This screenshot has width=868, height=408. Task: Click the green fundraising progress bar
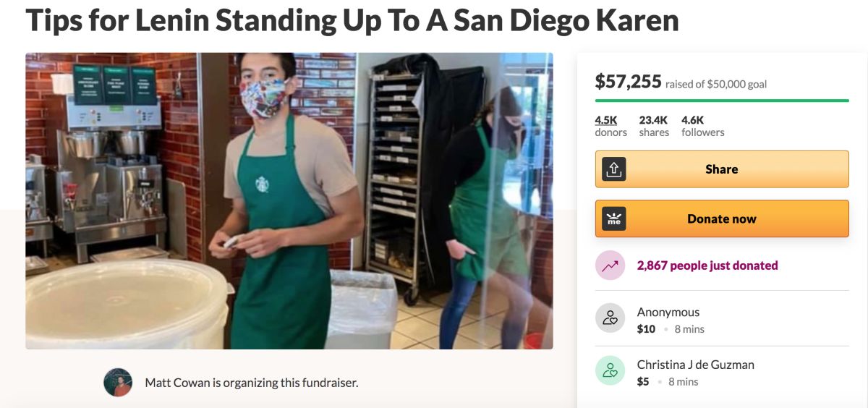click(722, 101)
